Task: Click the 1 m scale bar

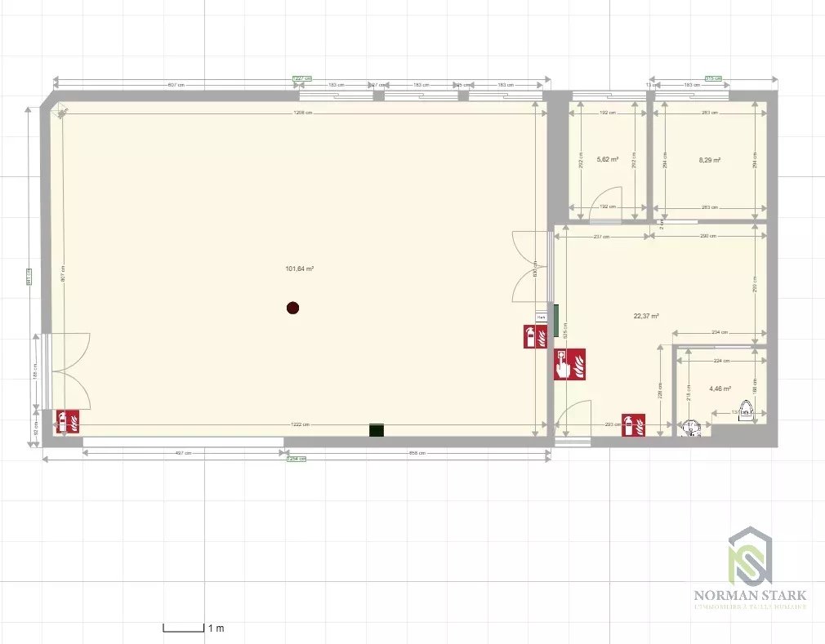Action: 193,628
